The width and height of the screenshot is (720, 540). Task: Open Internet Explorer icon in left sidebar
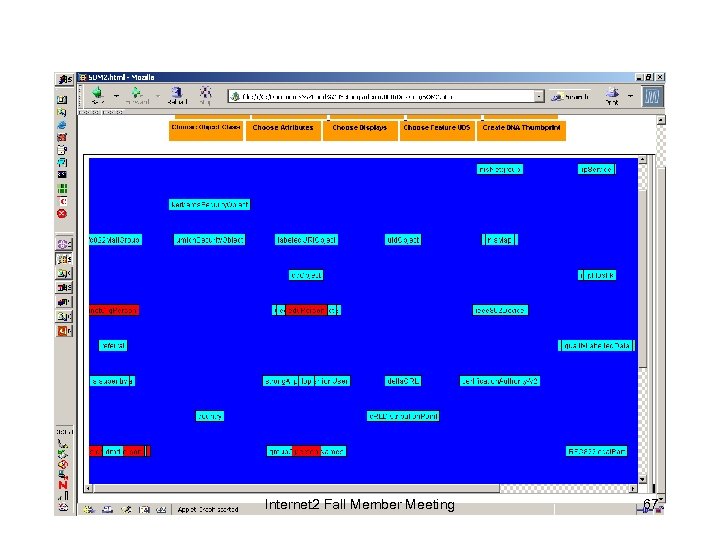coord(62,124)
